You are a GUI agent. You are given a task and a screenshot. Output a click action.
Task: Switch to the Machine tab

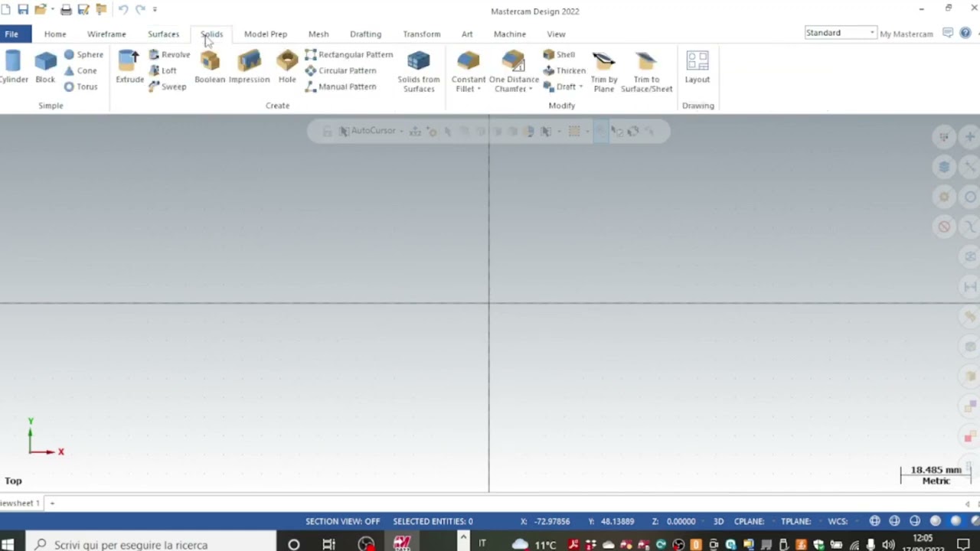510,34
